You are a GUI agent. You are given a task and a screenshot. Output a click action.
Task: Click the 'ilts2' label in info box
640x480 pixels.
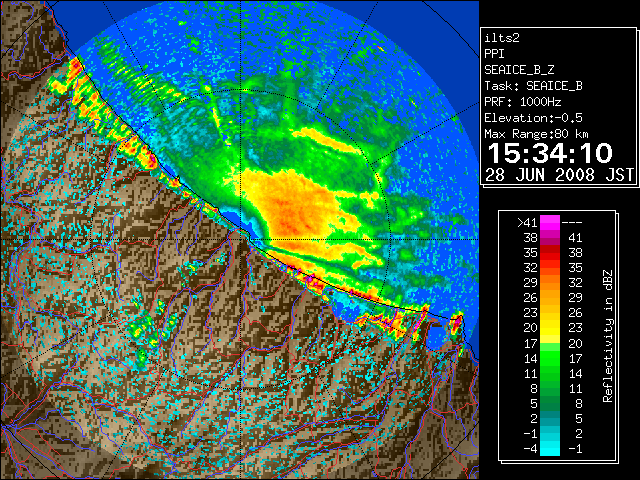coord(502,38)
